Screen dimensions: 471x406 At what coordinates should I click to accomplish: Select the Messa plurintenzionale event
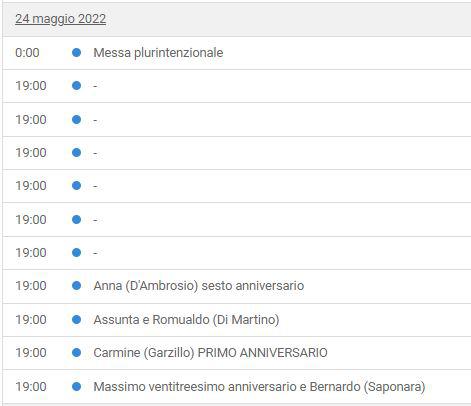[x=158, y=53]
